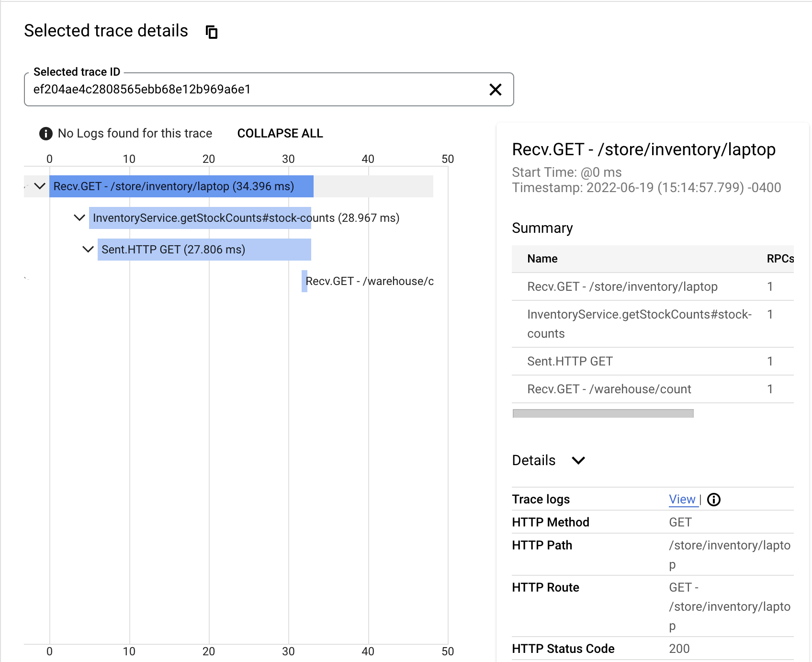Collapse the InventoryService.getStockCounts span
The image size is (812, 662).
[x=79, y=218]
